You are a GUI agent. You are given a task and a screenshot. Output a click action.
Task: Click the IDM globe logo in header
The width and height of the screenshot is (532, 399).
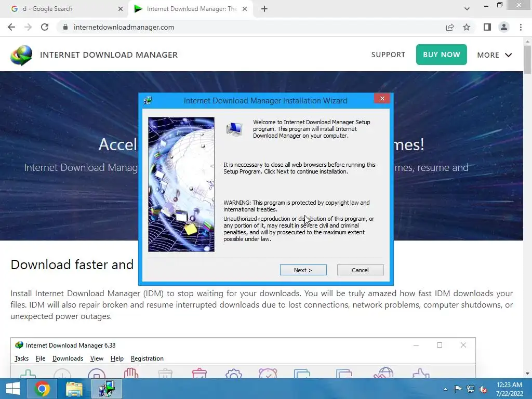click(21, 55)
